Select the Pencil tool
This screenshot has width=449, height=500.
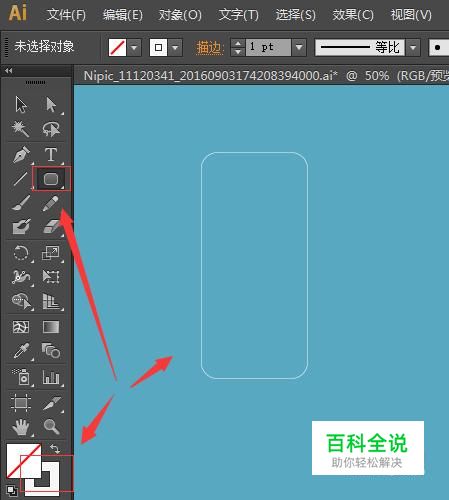point(51,203)
